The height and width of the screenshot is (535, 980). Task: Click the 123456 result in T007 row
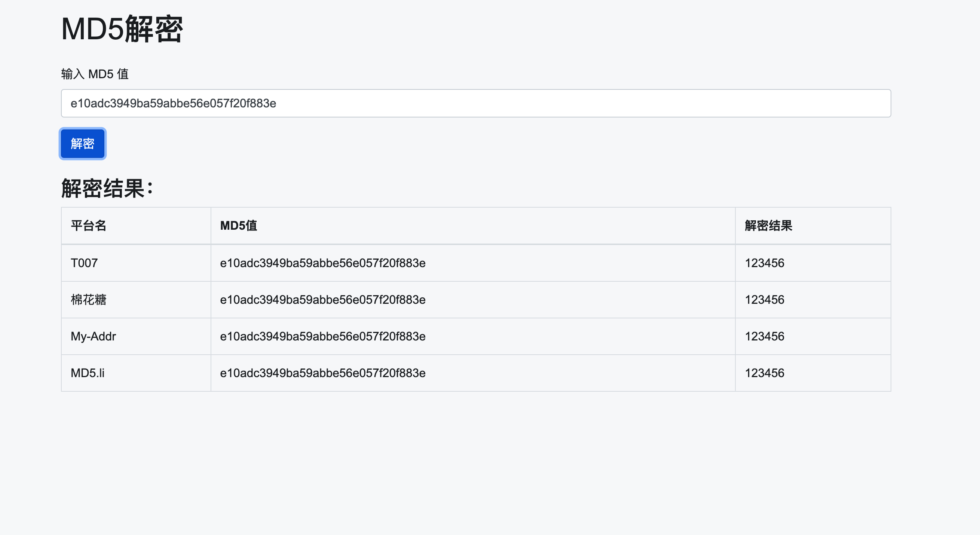(764, 263)
